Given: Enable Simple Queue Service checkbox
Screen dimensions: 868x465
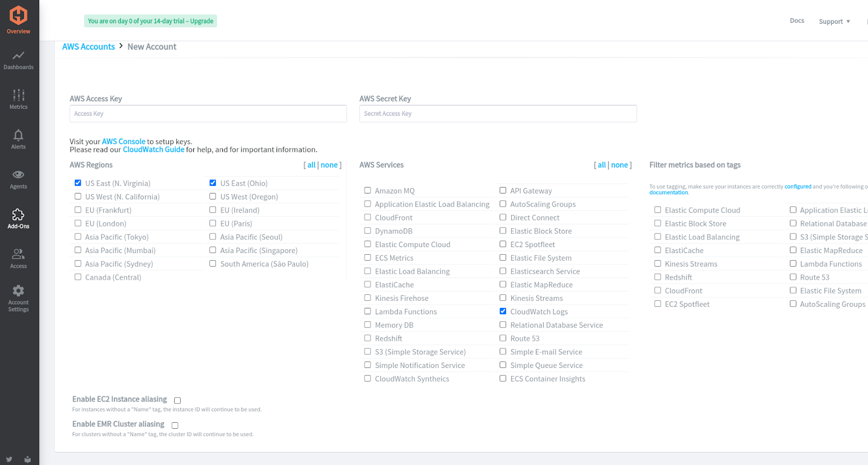Looking at the screenshot, I should pos(503,365).
